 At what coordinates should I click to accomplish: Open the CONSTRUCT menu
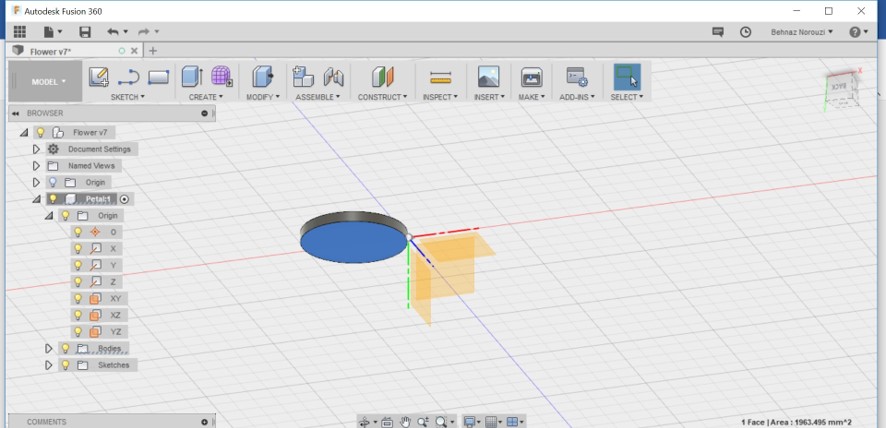pos(383,97)
